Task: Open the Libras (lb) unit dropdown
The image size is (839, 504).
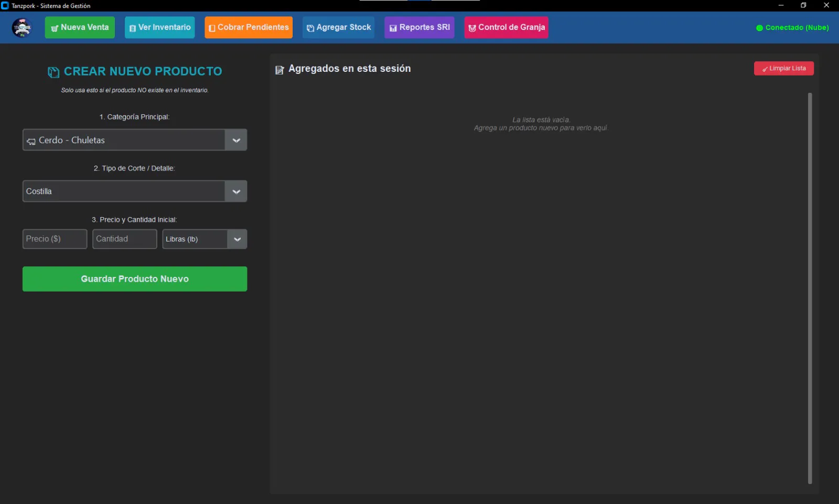Action: [x=205, y=239]
